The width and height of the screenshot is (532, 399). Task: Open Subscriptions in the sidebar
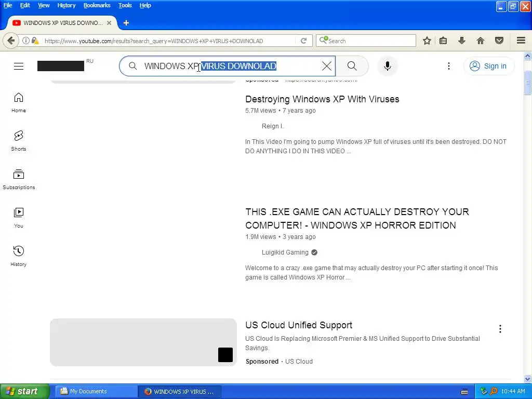tap(19, 179)
